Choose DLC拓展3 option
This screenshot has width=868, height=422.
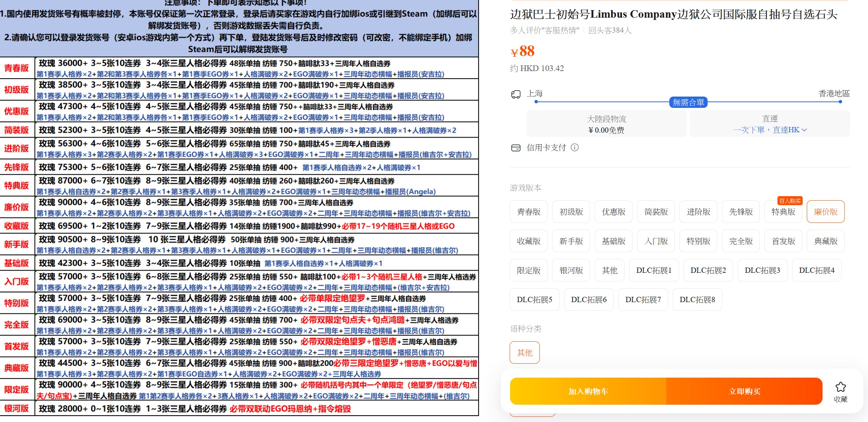pos(762,271)
